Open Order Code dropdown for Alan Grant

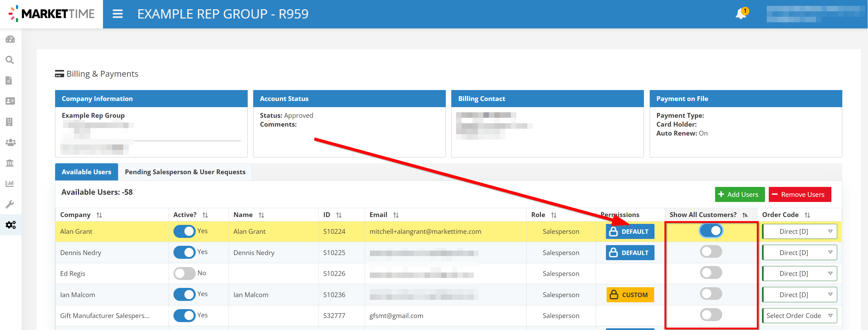pos(799,232)
